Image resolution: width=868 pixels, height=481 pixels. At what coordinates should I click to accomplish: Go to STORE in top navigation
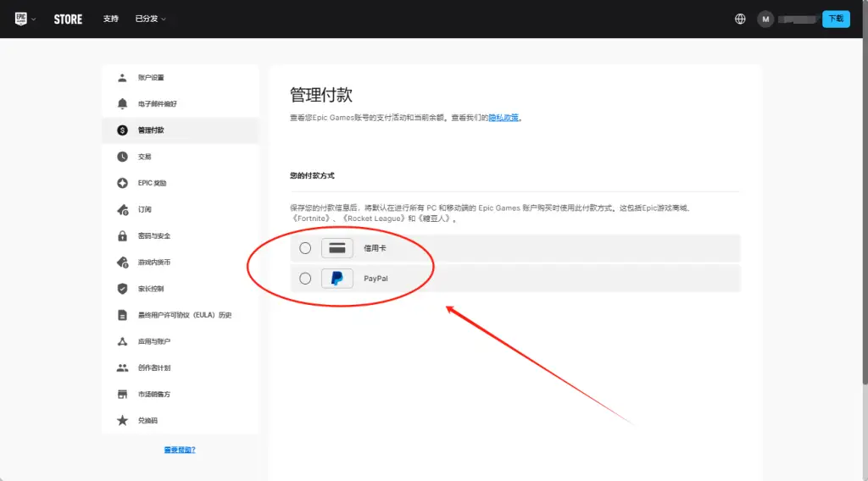point(68,19)
